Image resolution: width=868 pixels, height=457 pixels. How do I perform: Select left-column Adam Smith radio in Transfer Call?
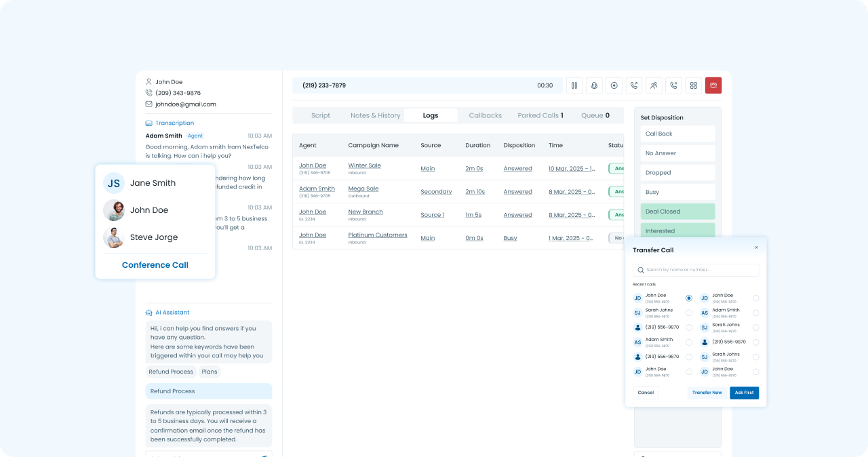(689, 342)
